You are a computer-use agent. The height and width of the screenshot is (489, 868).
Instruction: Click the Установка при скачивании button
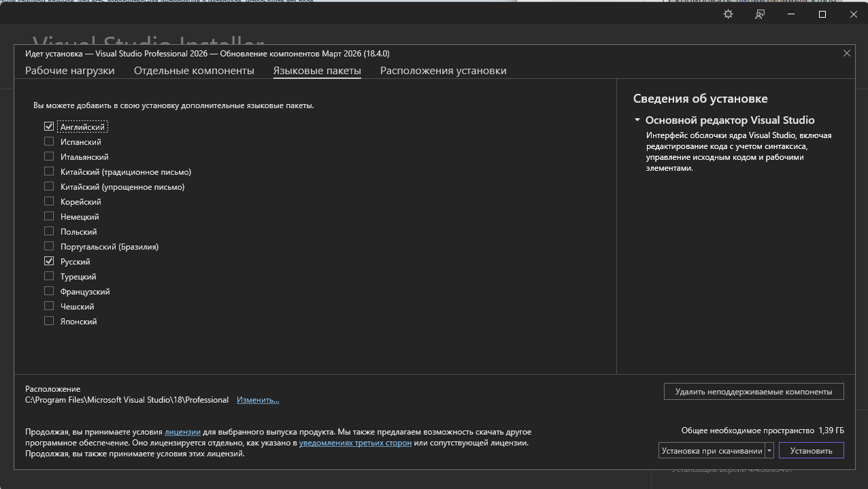pyautogui.click(x=712, y=450)
